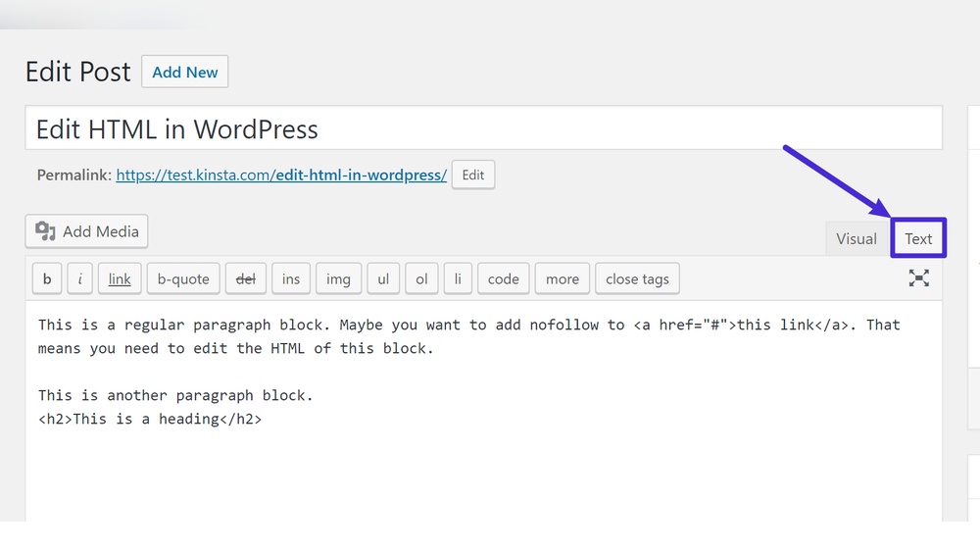Viewport: 980px width, 552px height.
Task: Click the 'ol' ordered list button
Action: click(421, 278)
